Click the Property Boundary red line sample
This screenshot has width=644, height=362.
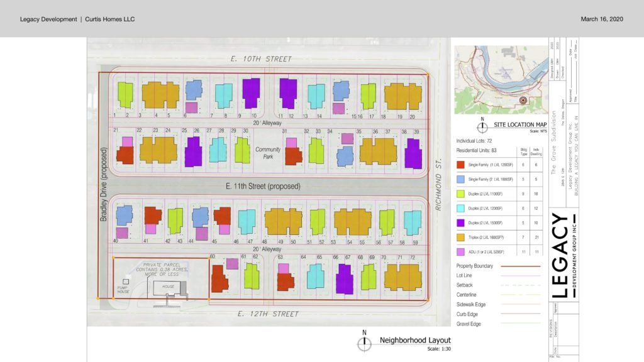tap(520, 266)
